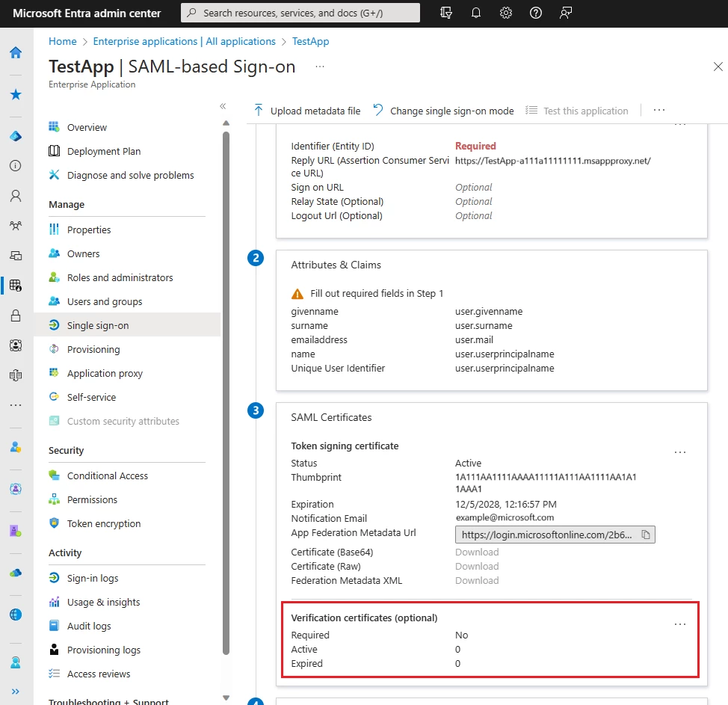Close the TestApp blade with X
The height and width of the screenshot is (705, 728).
pyautogui.click(x=718, y=67)
